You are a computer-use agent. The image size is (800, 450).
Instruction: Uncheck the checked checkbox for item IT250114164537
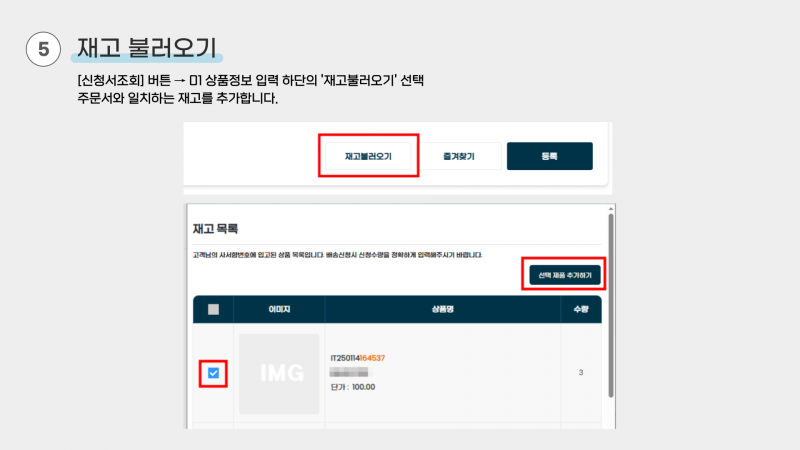(213, 373)
